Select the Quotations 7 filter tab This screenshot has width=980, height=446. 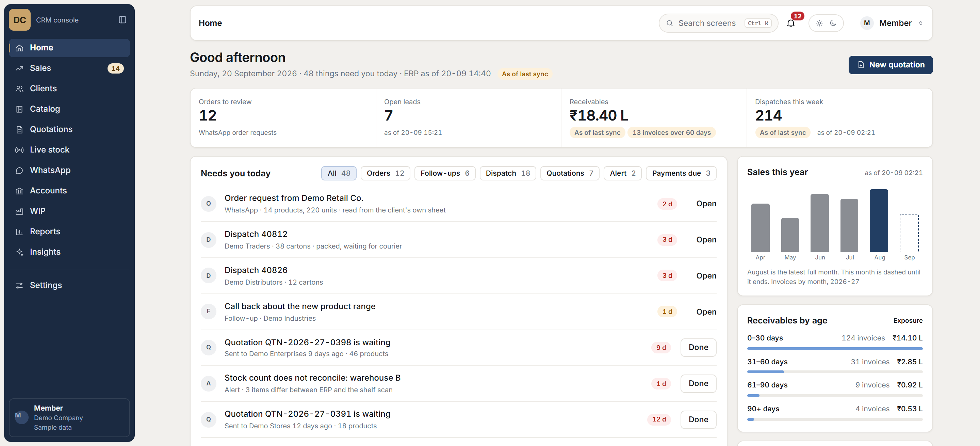[570, 173]
